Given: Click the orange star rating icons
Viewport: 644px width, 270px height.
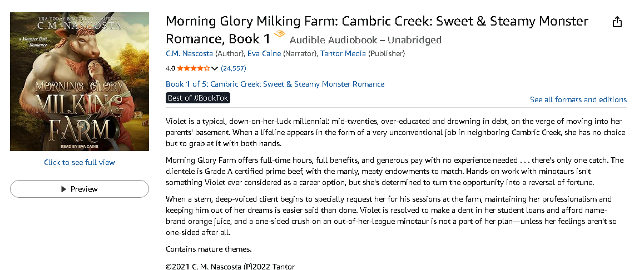Looking at the screenshot, I should 193,68.
